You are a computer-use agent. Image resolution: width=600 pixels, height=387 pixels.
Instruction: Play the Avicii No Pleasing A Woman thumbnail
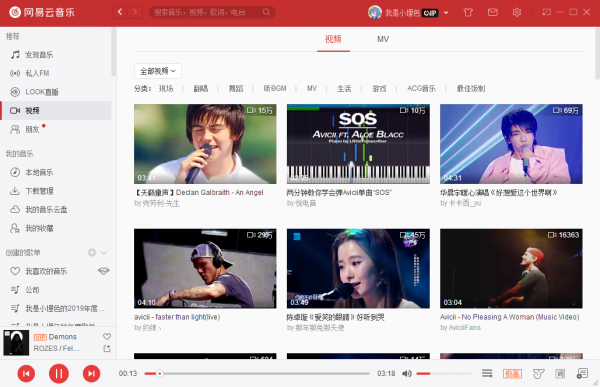click(x=511, y=268)
